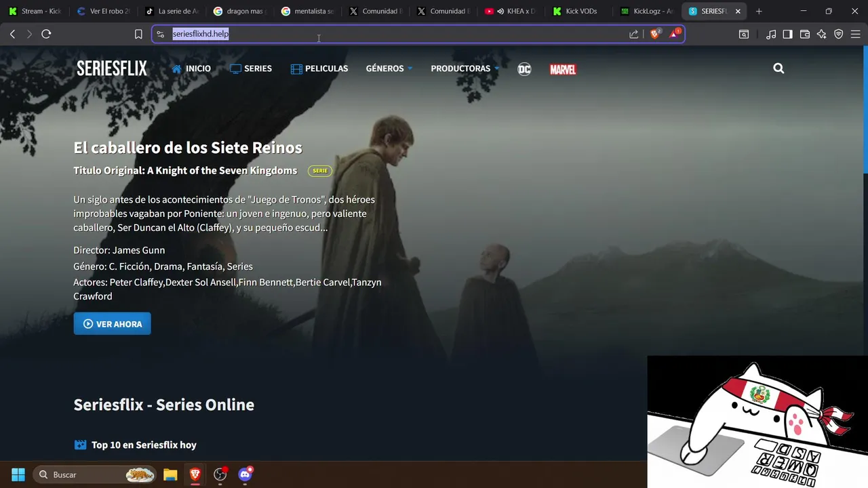Click the page vertical scrollbar thumb
The height and width of the screenshot is (488, 868).
pos(865,110)
